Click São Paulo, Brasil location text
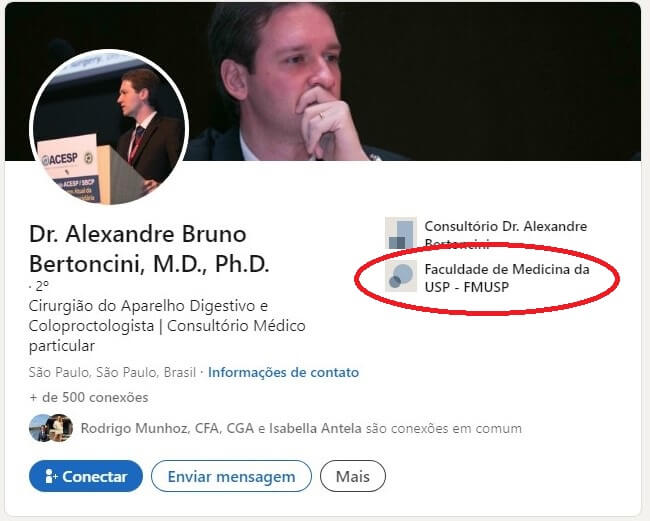 pos(112,372)
